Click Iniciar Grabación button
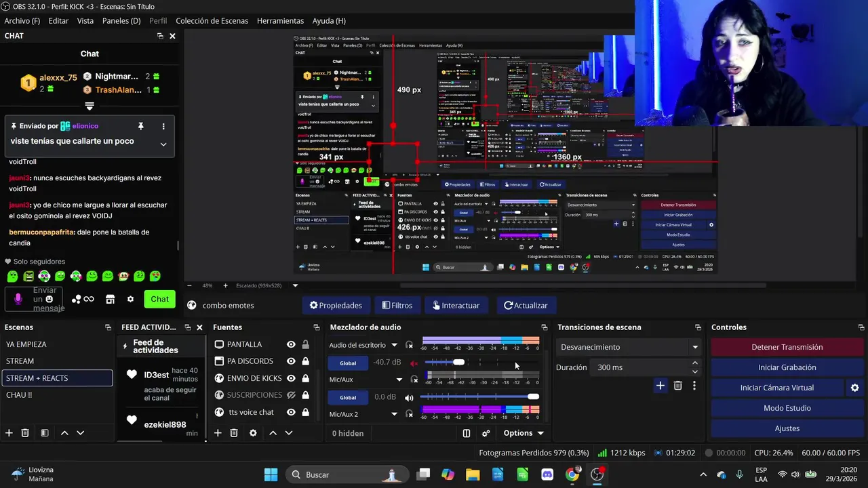This screenshot has height=488, width=868. tap(787, 367)
